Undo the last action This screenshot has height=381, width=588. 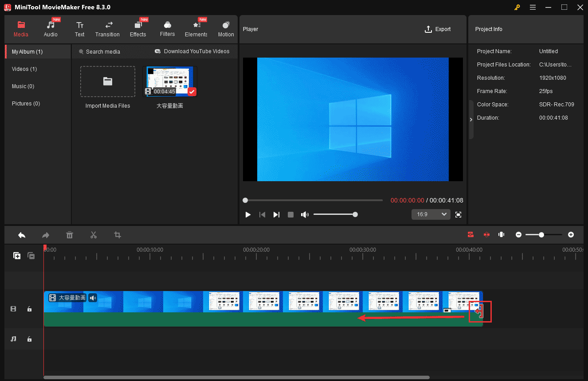point(22,235)
